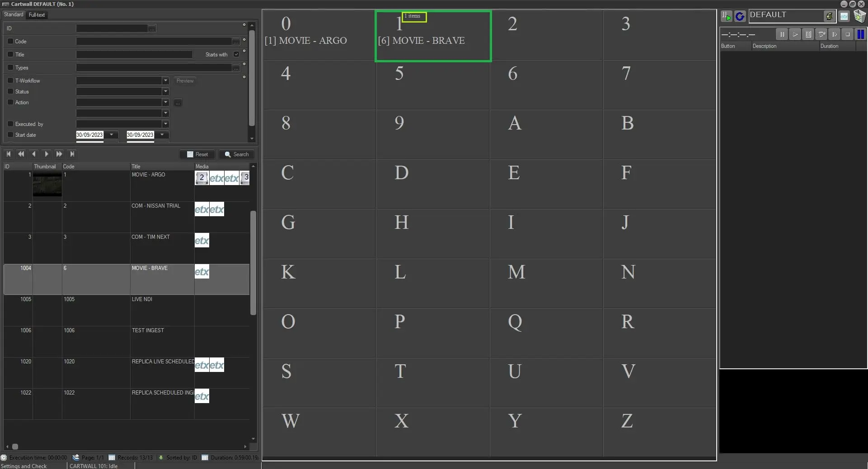
Task: Click the trash bin icon
Action: click(859, 16)
